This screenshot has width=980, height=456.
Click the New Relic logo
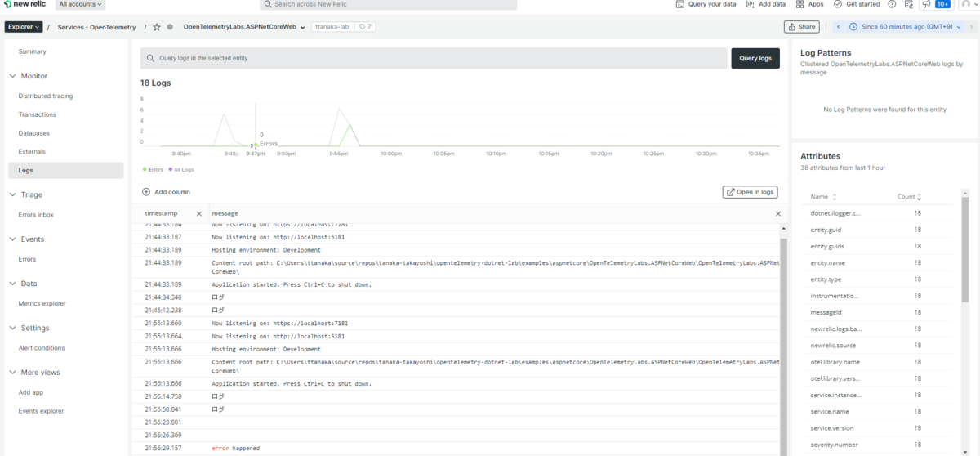pyautogui.click(x=25, y=4)
